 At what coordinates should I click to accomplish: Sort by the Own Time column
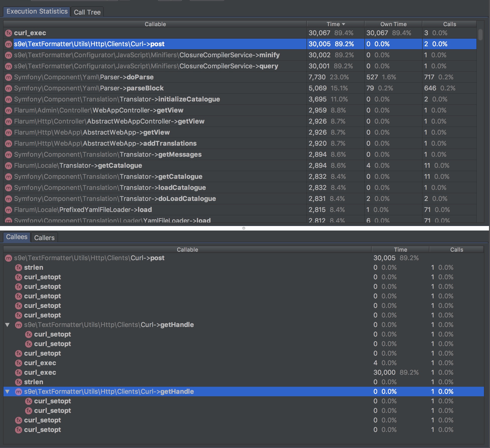click(393, 24)
